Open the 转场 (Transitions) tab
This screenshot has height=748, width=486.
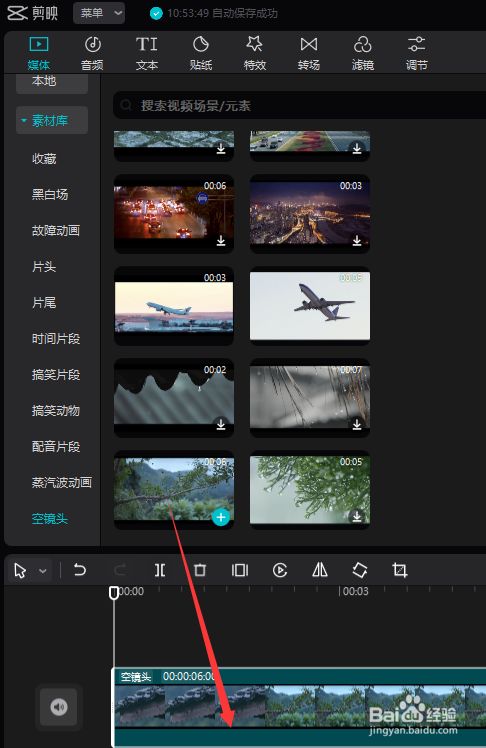[309, 53]
